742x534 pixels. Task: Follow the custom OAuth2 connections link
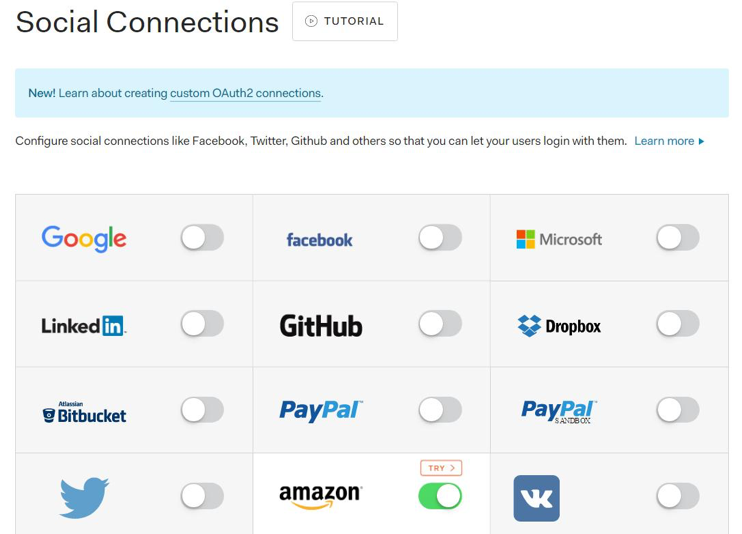point(246,93)
